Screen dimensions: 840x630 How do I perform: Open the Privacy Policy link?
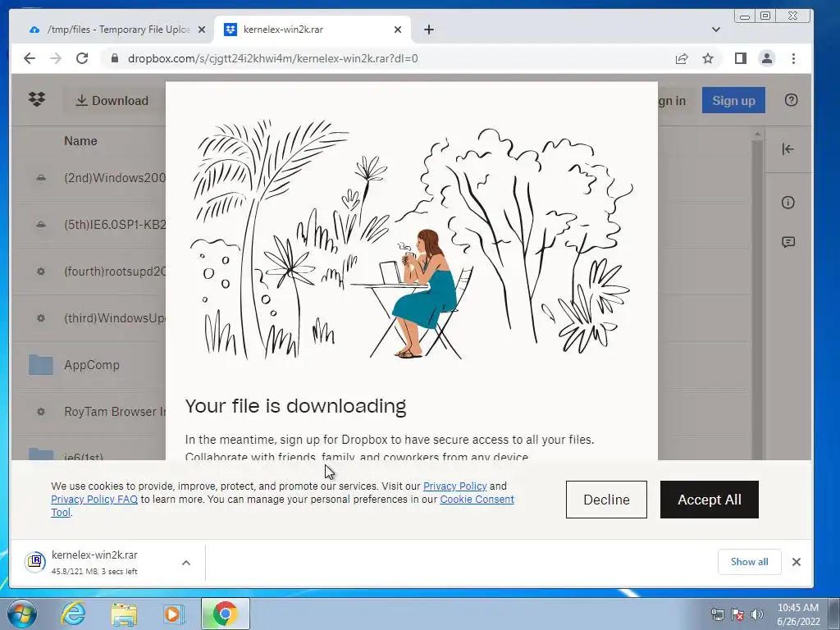point(454,486)
